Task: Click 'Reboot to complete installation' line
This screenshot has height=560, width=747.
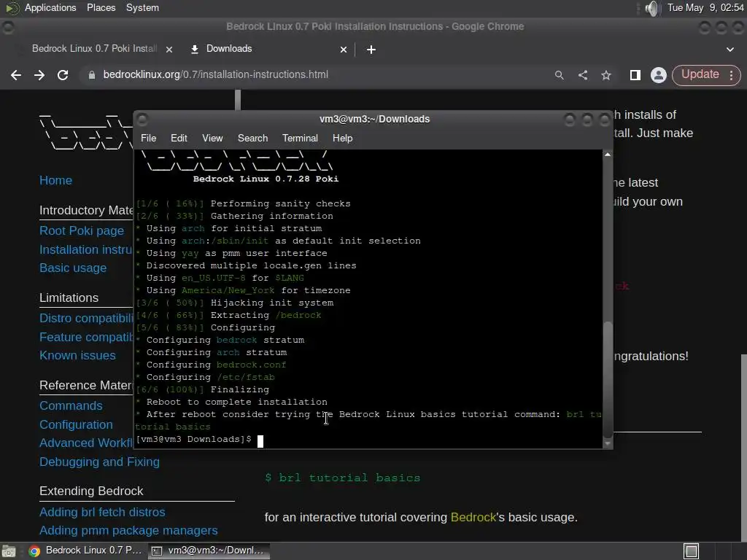Action: click(236, 402)
